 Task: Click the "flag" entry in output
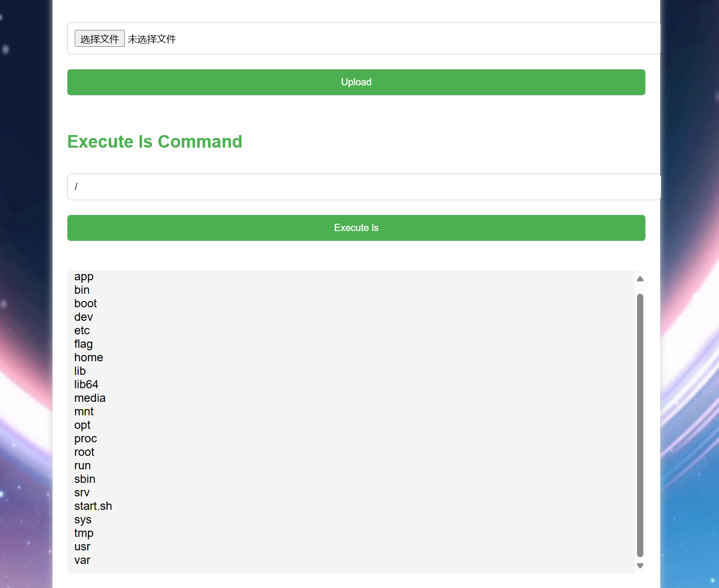click(x=83, y=344)
